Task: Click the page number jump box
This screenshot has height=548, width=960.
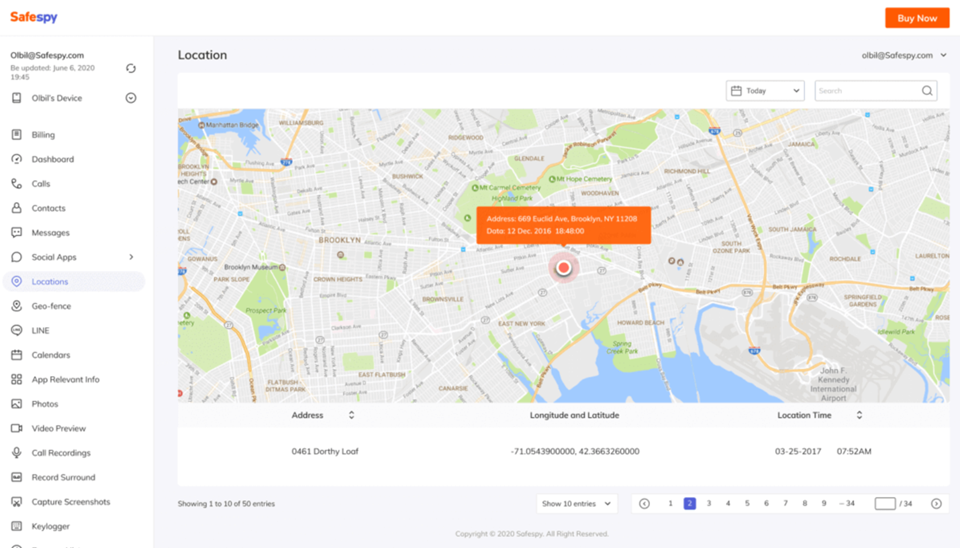Action: [885, 503]
